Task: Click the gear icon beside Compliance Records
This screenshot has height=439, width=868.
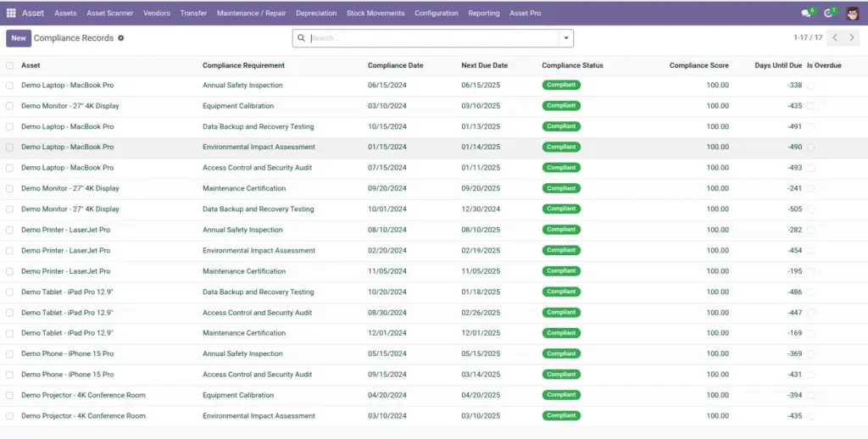Action: click(120, 38)
